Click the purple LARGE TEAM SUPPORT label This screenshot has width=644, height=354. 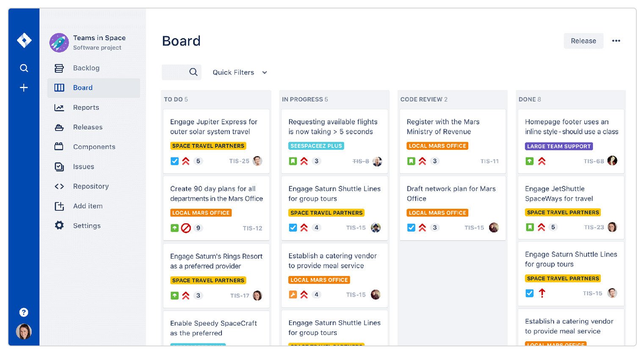(x=558, y=146)
